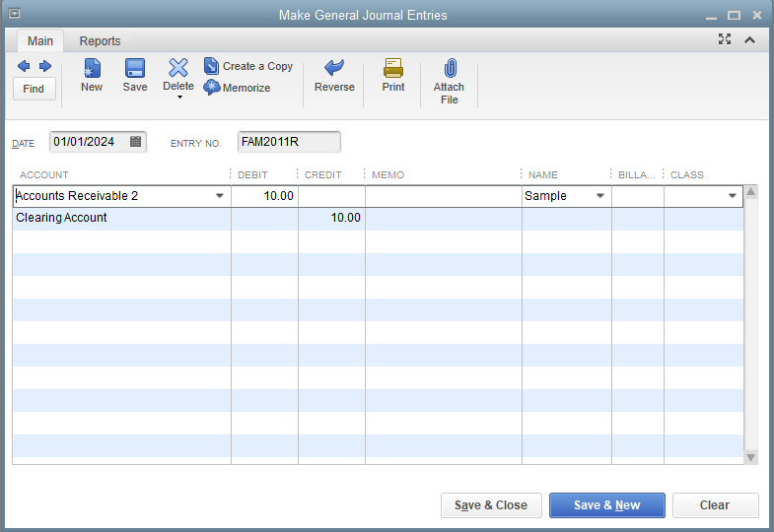
Task: Click the Find button
Action: point(34,89)
